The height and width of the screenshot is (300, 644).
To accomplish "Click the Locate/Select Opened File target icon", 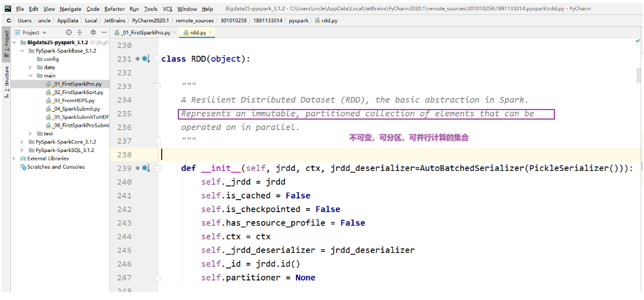I will click(x=69, y=33).
